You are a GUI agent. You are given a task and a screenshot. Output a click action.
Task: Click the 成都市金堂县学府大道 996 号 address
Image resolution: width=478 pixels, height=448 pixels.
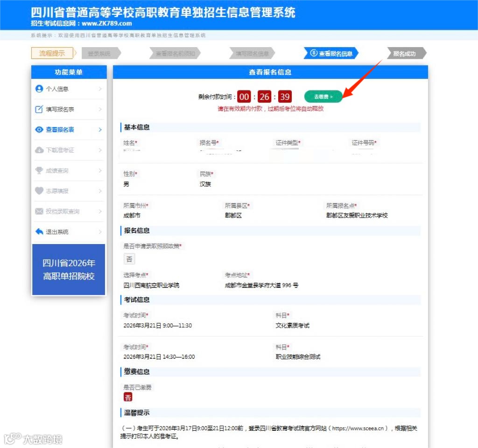(x=261, y=285)
